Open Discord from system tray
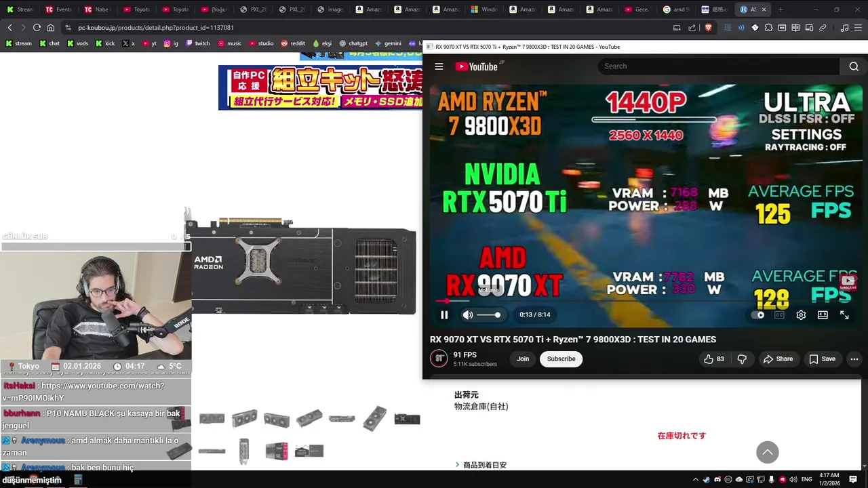The height and width of the screenshot is (488, 868). [717, 479]
